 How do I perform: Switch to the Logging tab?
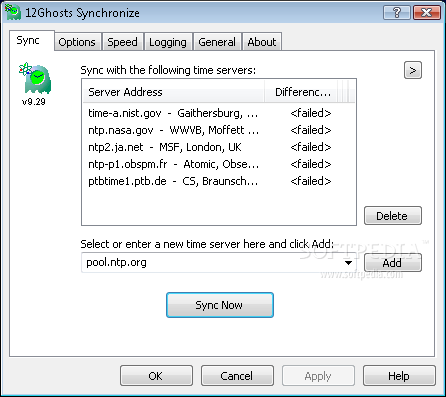[x=168, y=42]
